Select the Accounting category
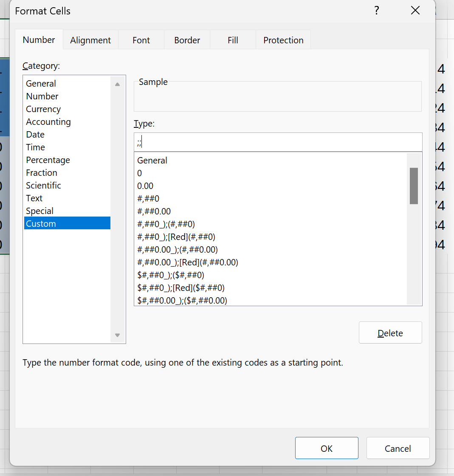454x476 pixels. point(48,122)
